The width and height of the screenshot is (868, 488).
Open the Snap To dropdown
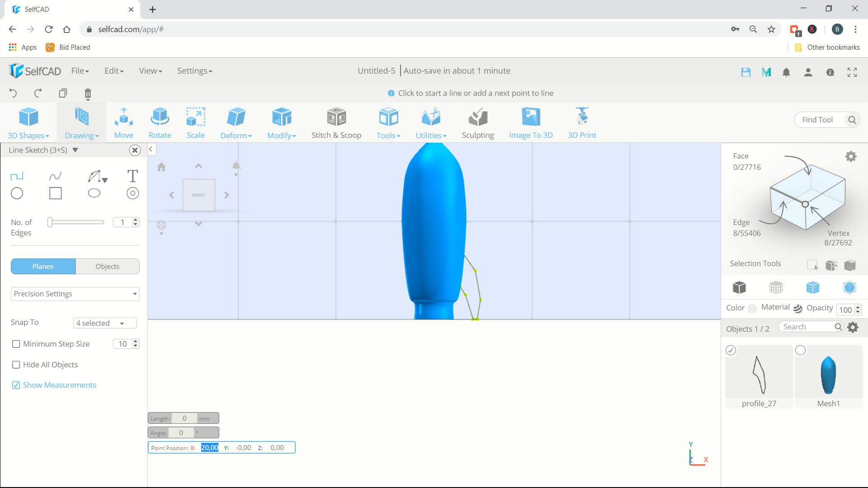click(x=104, y=323)
